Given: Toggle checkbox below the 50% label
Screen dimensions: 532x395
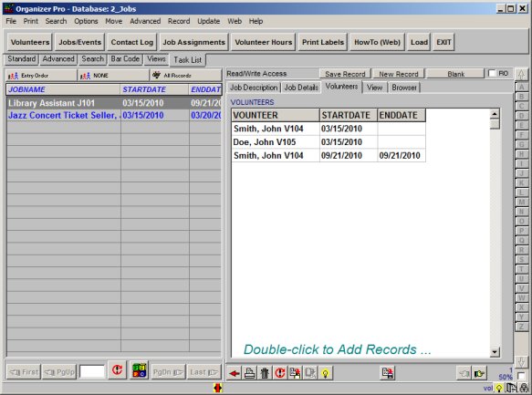Looking at the screenshot, I should [521, 376].
